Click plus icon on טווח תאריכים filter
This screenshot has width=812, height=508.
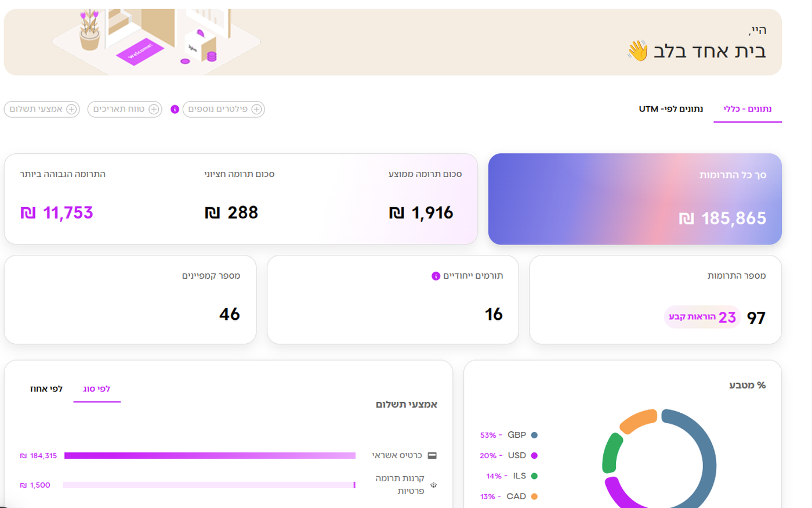pos(154,109)
